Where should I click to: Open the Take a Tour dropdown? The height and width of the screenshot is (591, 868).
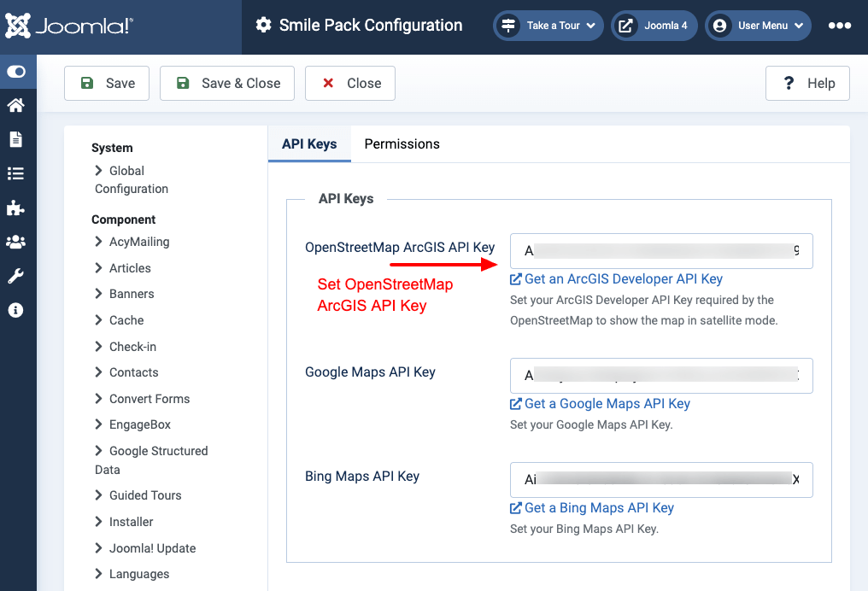[548, 26]
